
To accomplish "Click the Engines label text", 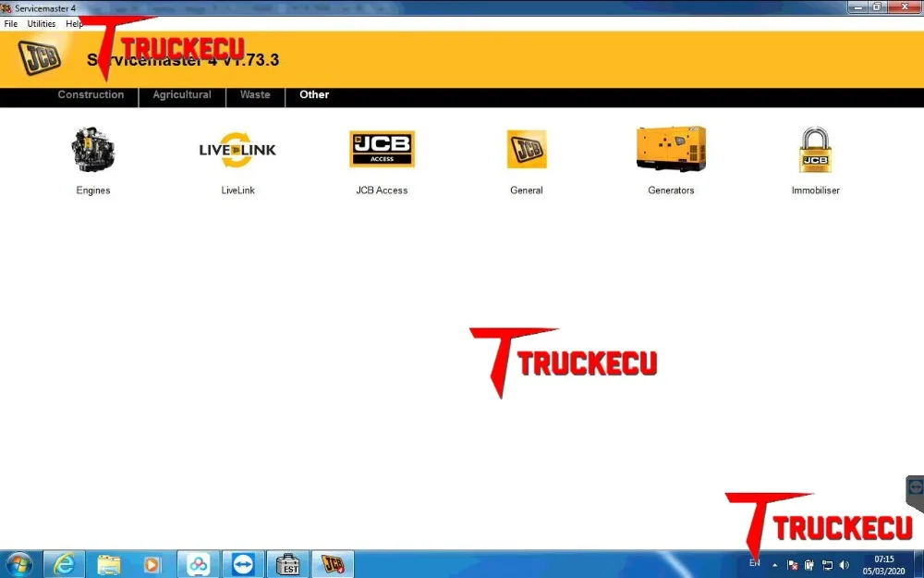I will pos(93,191).
